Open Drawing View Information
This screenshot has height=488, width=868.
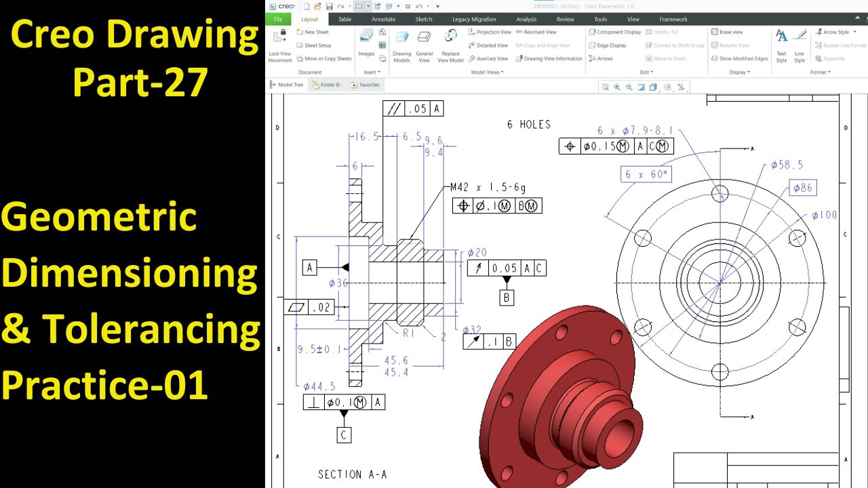pyautogui.click(x=549, y=58)
